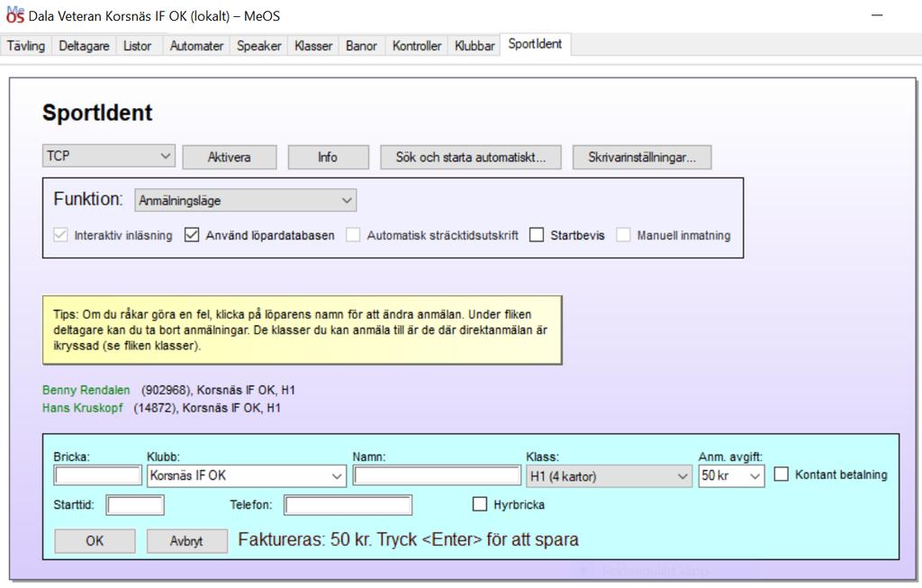
Task: Open the Listor tab
Action: 137,46
